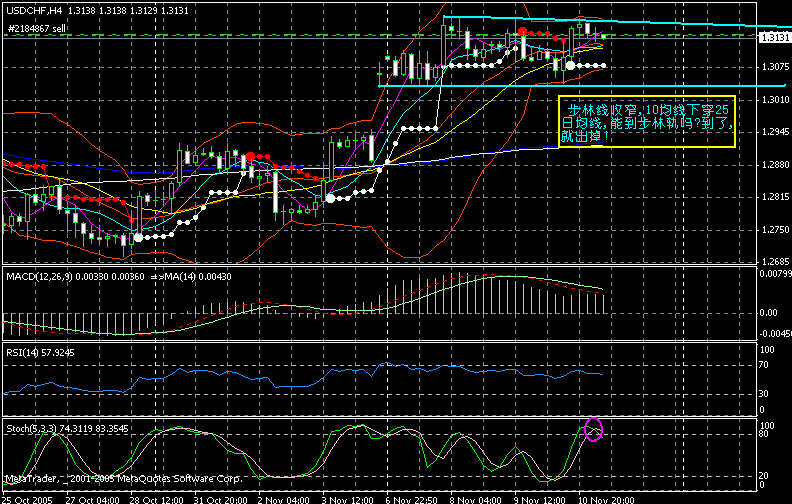The height and width of the screenshot is (504, 792).
Task: Click the 70 level on the RSI scale
Action: 765,368
